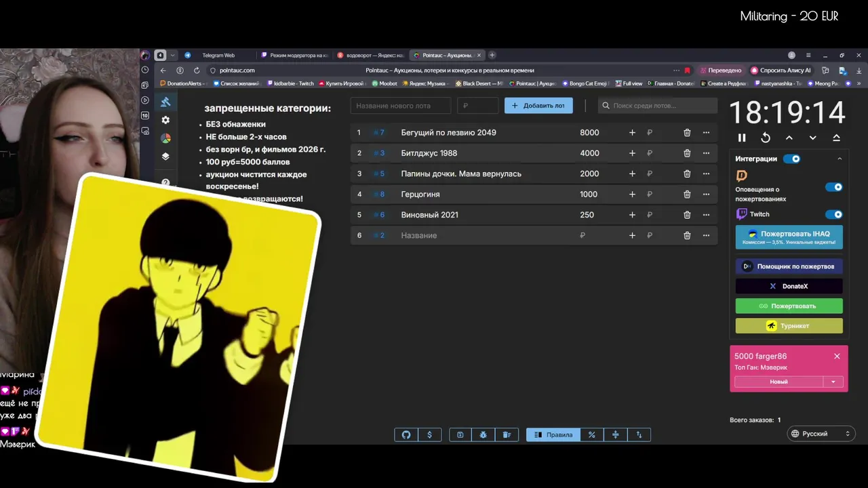Switch to the Режим модератора tab

(295, 55)
